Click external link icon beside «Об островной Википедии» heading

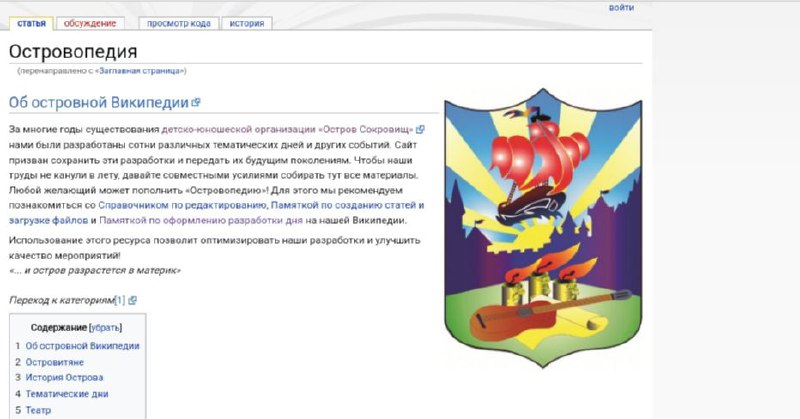[197, 102]
